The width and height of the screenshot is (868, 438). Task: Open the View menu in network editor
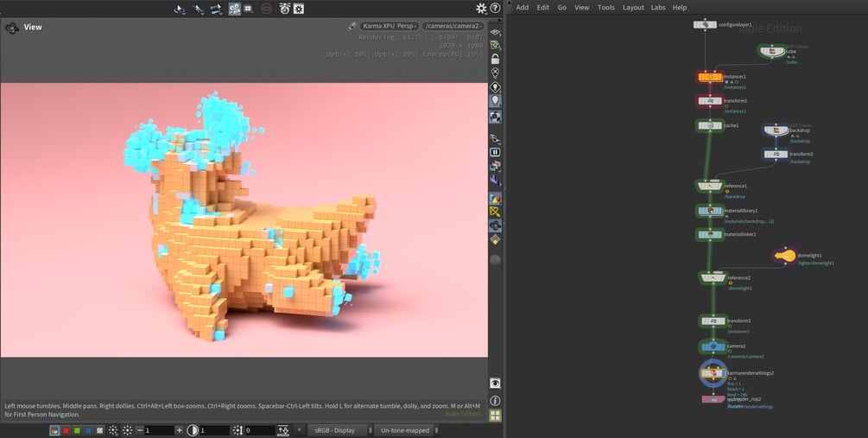[582, 8]
